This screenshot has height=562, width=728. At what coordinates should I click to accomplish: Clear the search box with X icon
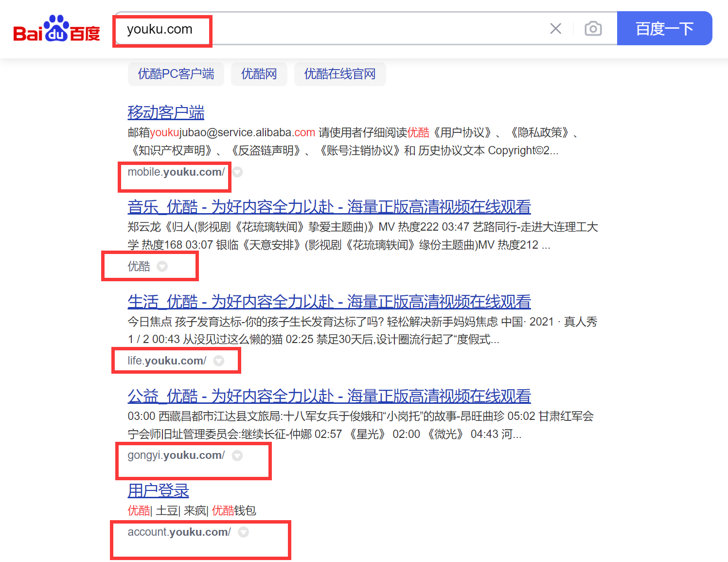[555, 29]
